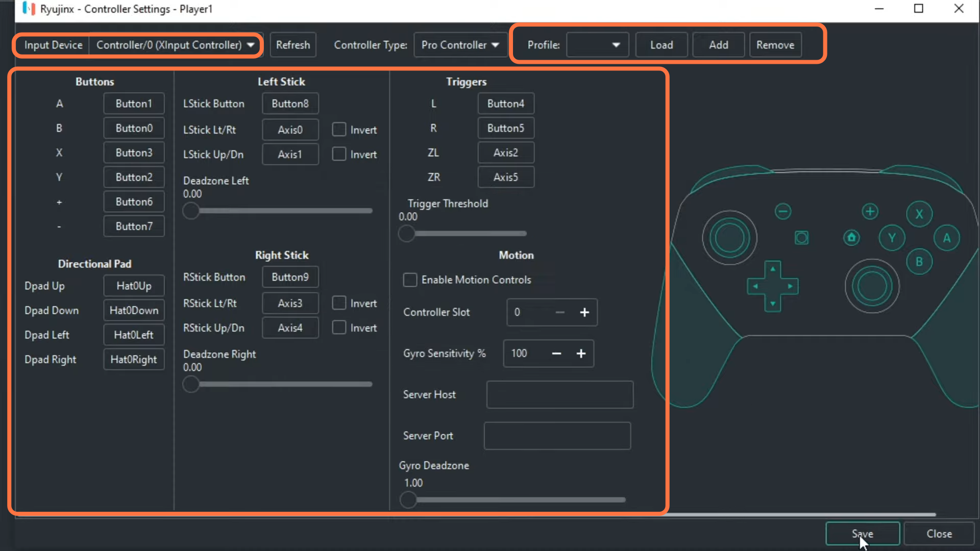The image size is (980, 551).
Task: Remap LStick Button mapping Button8
Action: [x=290, y=104]
